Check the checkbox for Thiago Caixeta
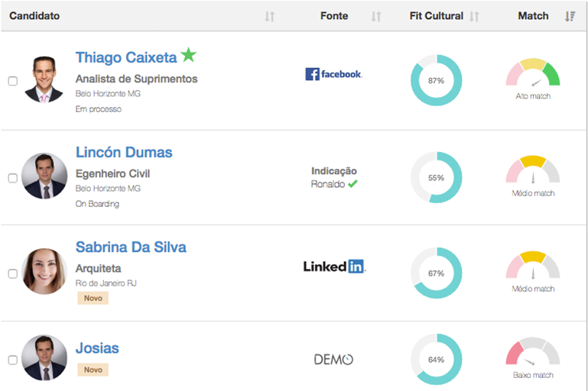 pos(13,81)
